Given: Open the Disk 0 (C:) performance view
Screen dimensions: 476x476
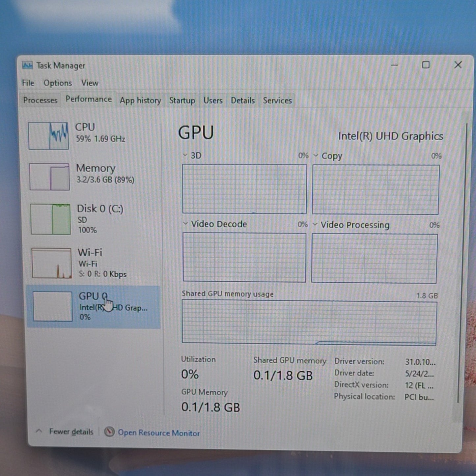Looking at the screenshot, I should click(92, 219).
